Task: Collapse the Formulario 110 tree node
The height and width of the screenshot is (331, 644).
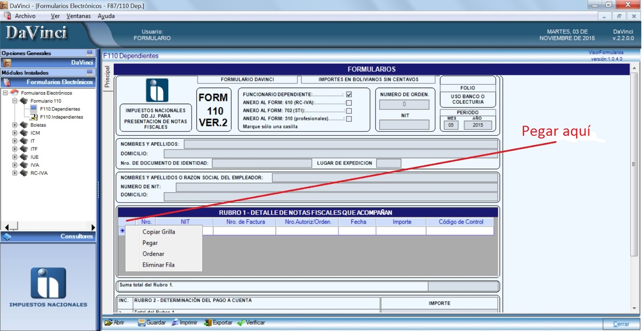Action: coord(15,101)
